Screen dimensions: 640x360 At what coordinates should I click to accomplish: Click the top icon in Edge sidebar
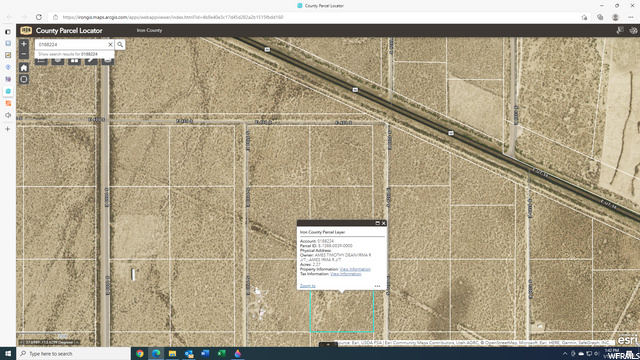pos(8,31)
